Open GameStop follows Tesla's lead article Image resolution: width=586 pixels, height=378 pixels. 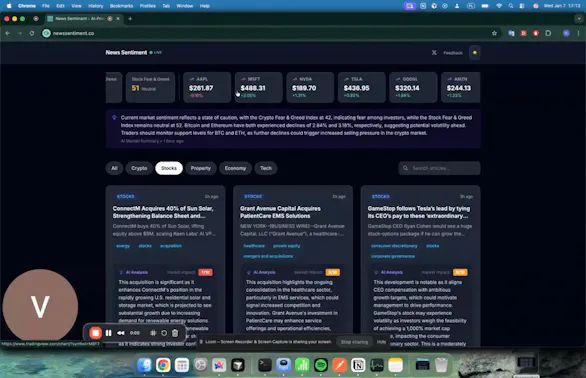tap(419, 212)
